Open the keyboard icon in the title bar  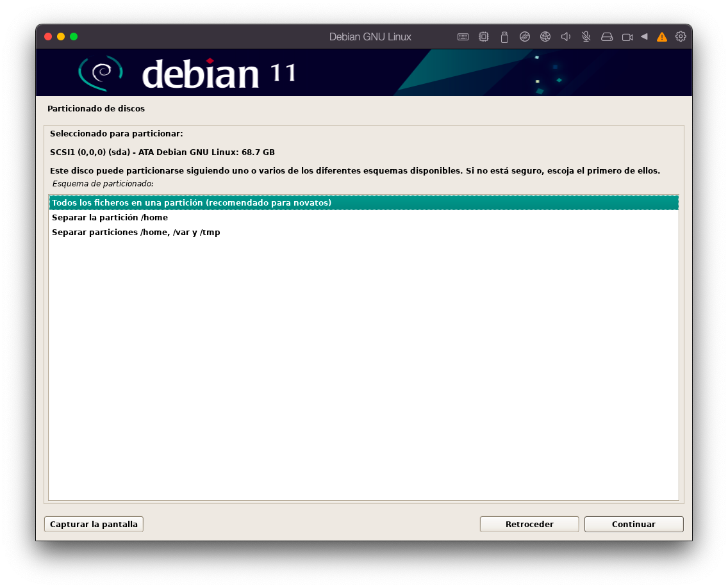[x=463, y=37]
